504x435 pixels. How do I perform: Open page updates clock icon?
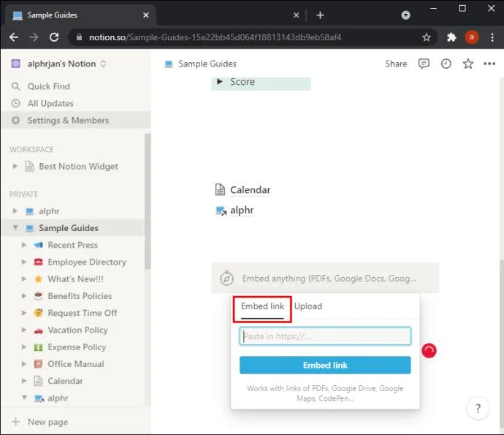click(446, 64)
